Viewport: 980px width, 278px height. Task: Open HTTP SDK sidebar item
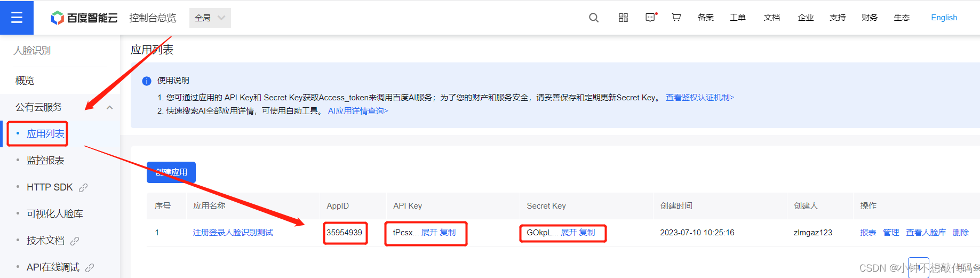[x=50, y=187]
